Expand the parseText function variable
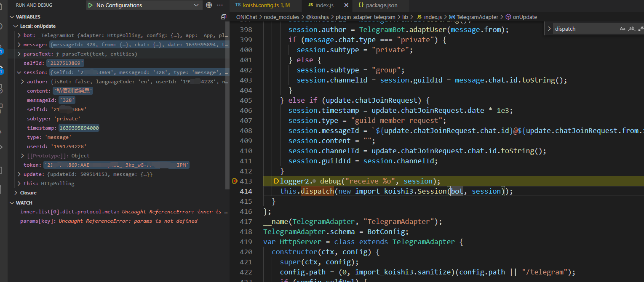Image resolution: width=644 pixels, height=282 pixels. (x=19, y=54)
